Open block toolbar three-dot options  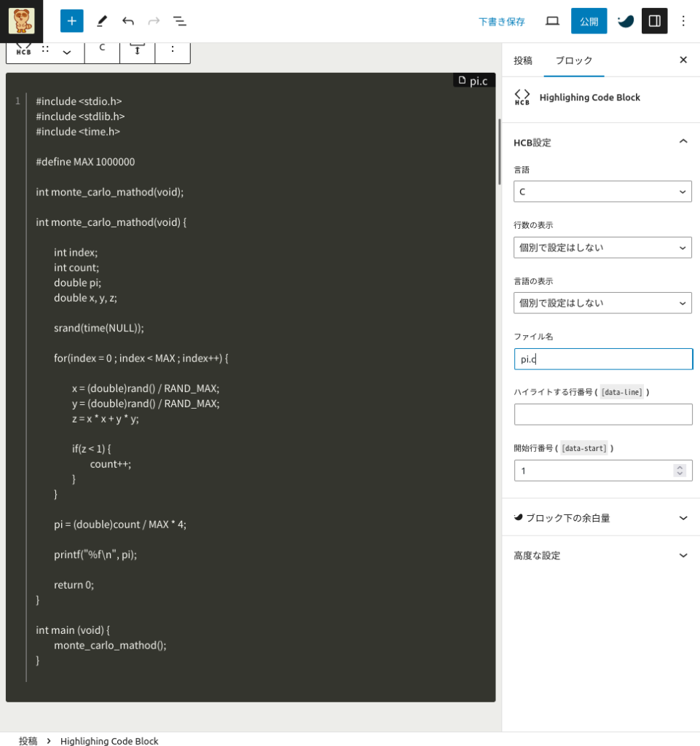(173, 50)
